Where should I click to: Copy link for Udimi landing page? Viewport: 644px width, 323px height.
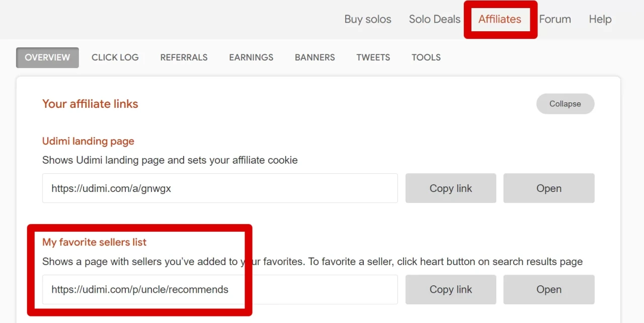pos(450,188)
